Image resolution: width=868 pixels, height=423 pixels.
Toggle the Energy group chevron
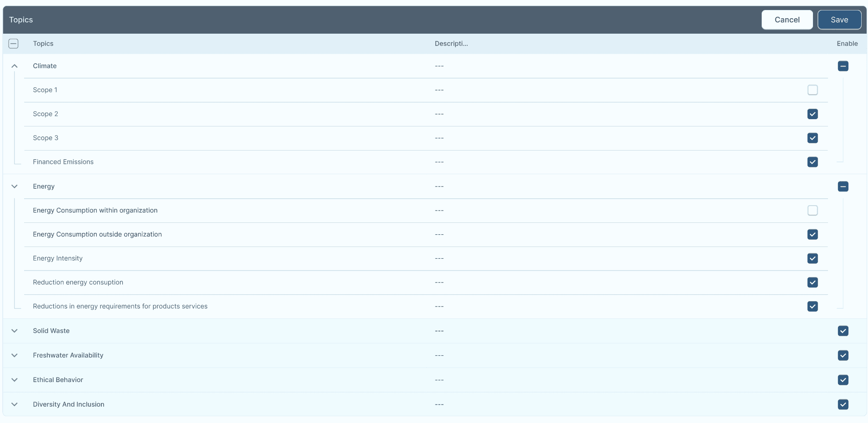(x=15, y=186)
